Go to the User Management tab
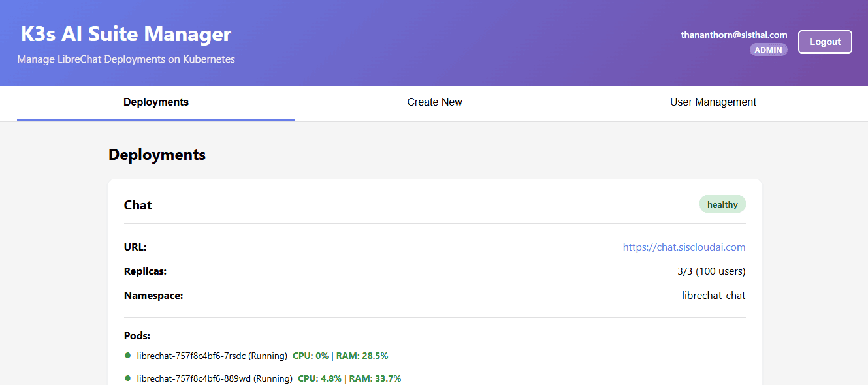868x385 pixels. pos(713,102)
